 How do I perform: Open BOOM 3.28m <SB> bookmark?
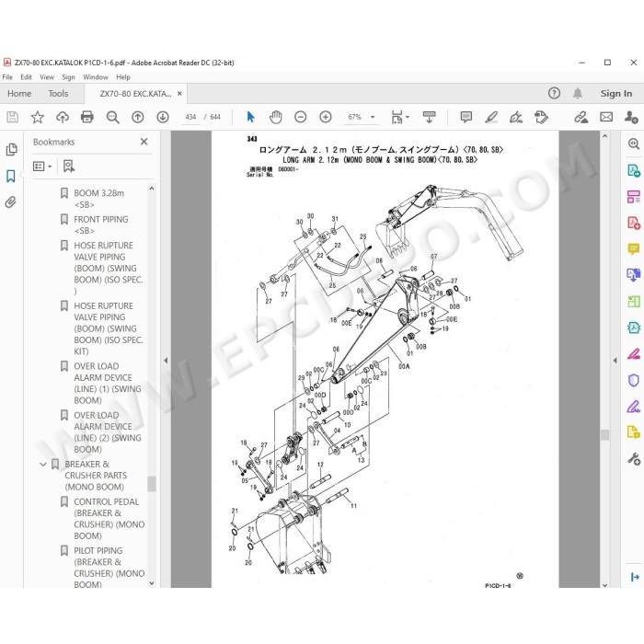[98, 199]
